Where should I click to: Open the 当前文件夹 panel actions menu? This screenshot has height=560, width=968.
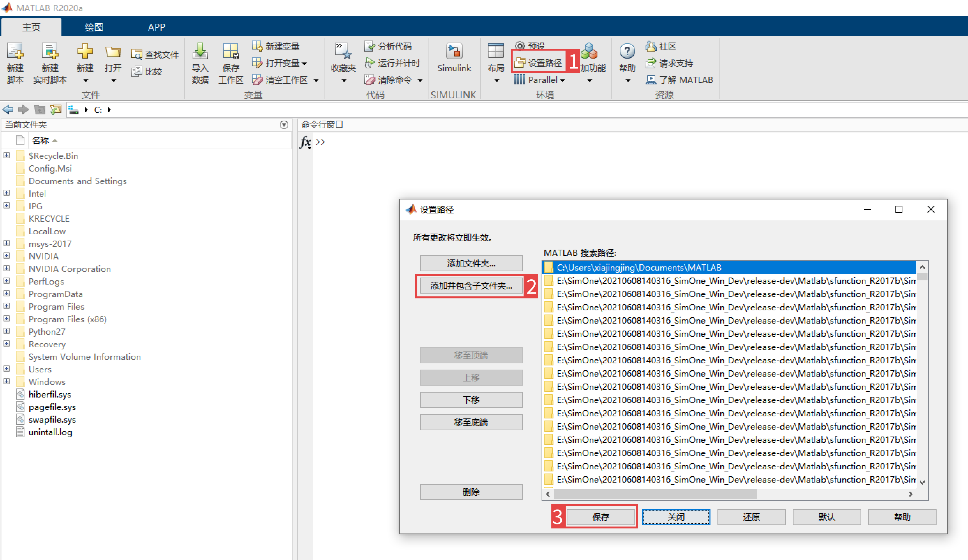pyautogui.click(x=284, y=125)
